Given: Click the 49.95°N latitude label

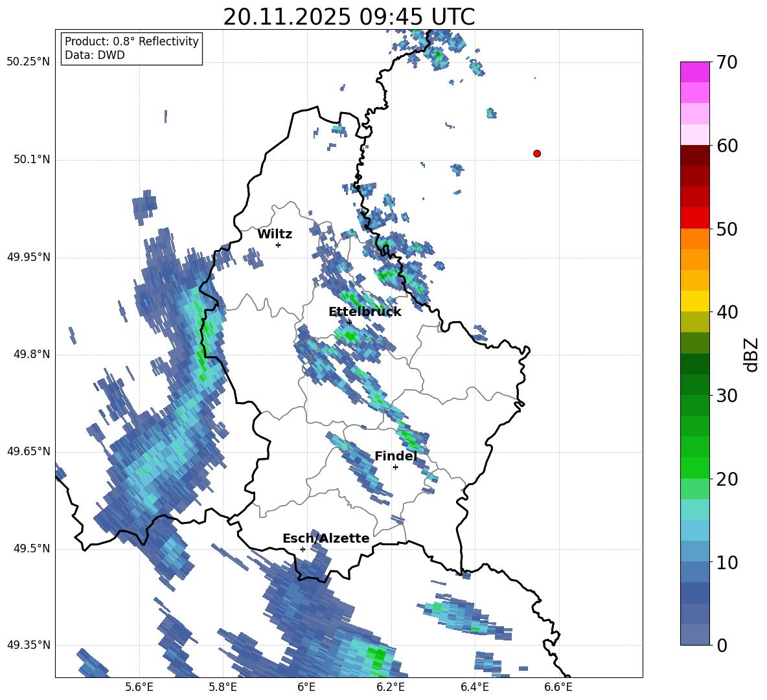Looking at the screenshot, I should click(29, 257).
